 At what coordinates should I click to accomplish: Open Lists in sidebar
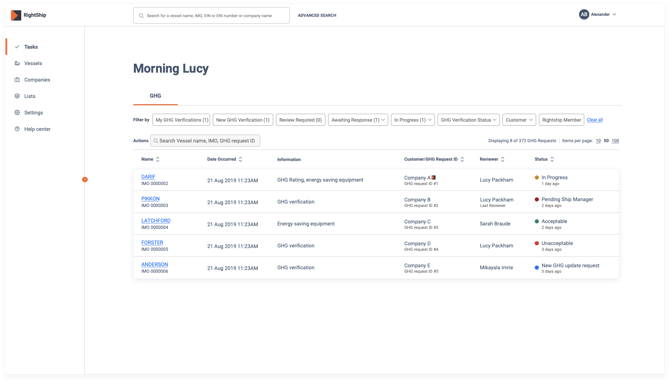29,96
